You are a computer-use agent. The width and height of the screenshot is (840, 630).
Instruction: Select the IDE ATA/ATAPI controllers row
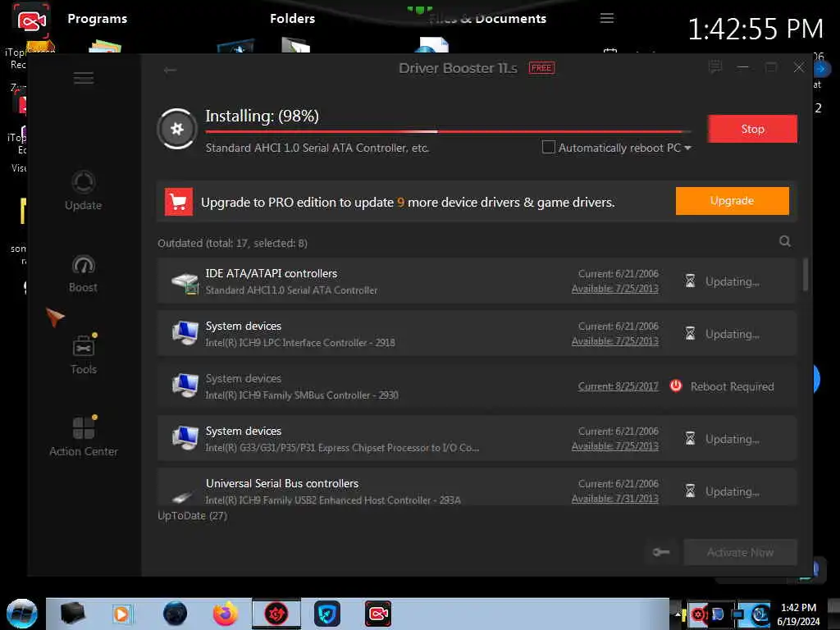[477, 281]
